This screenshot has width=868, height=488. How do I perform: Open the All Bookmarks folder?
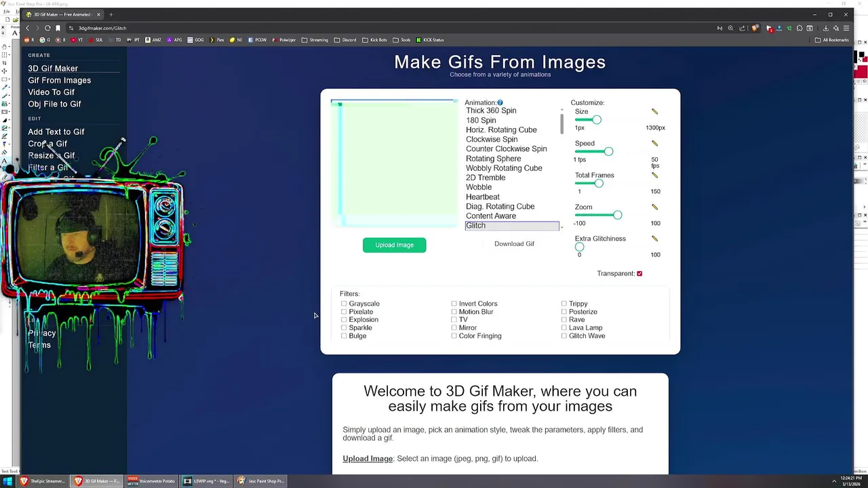[x=832, y=40]
